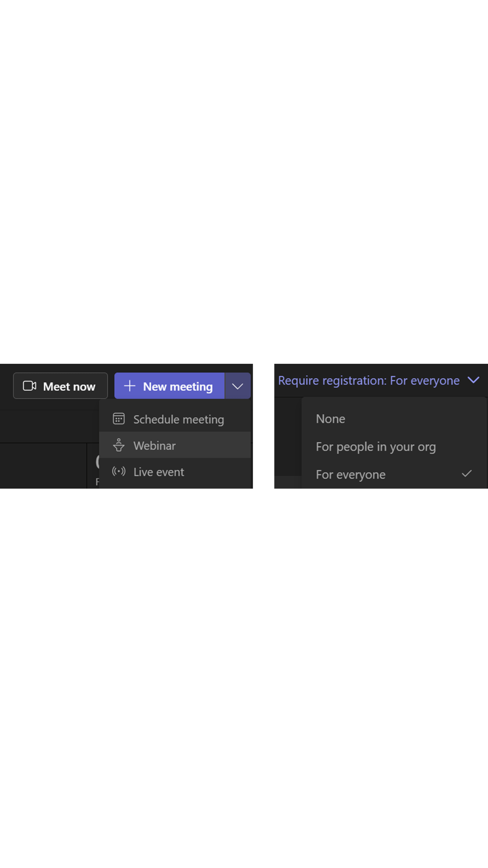
Task: Select None for registration requirement
Action: (330, 419)
